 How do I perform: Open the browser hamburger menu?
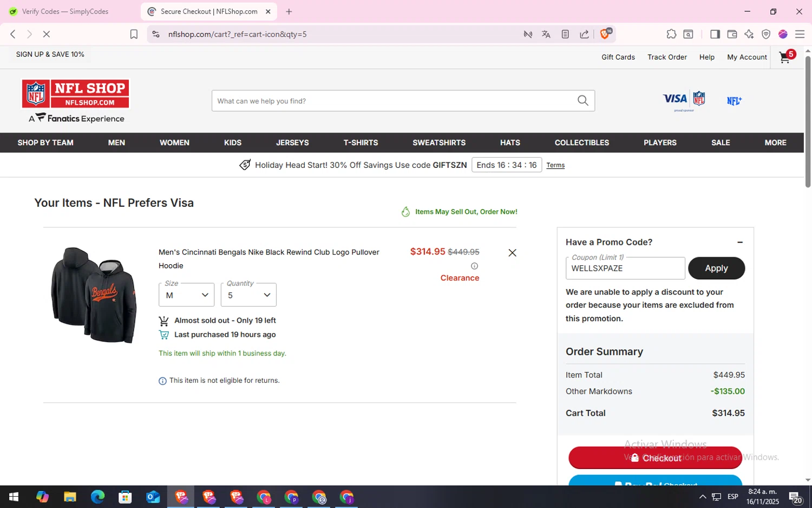pos(800,34)
